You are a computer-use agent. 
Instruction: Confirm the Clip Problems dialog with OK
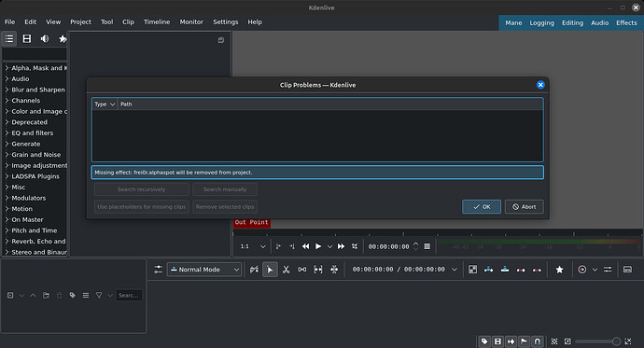pos(482,207)
